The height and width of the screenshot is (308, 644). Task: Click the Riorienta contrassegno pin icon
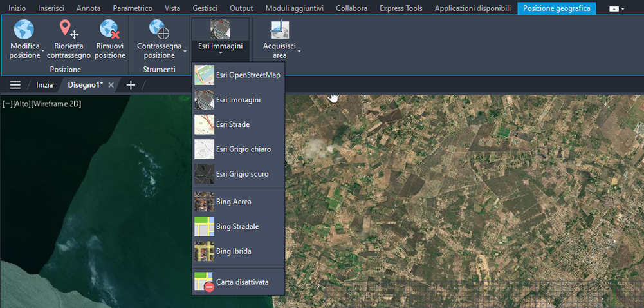[69, 30]
